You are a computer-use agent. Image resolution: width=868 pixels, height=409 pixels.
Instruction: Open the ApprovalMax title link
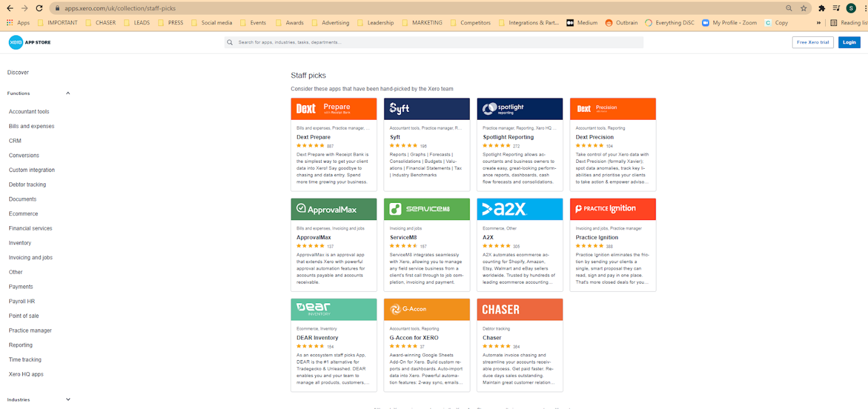click(314, 237)
